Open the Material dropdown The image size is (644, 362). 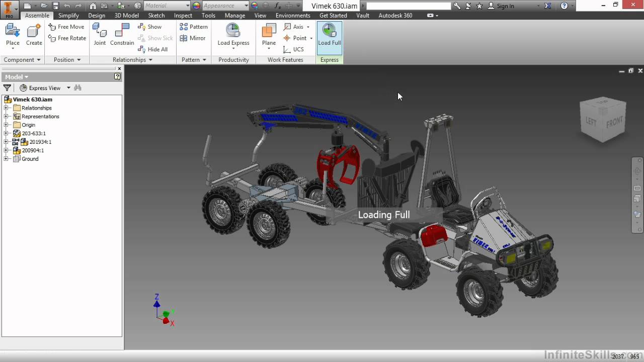pos(188,6)
